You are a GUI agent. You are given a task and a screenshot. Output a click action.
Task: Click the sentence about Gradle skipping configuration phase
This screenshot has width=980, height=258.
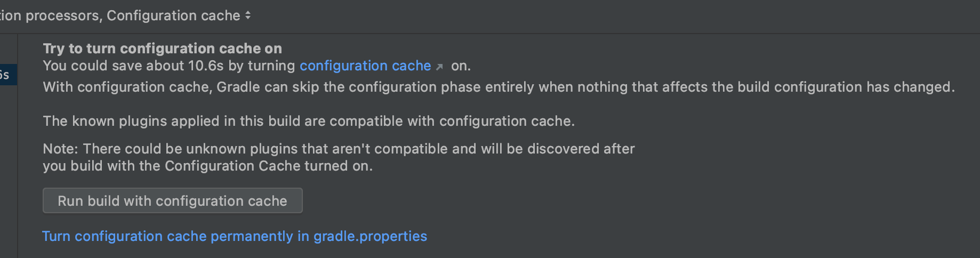(498, 87)
